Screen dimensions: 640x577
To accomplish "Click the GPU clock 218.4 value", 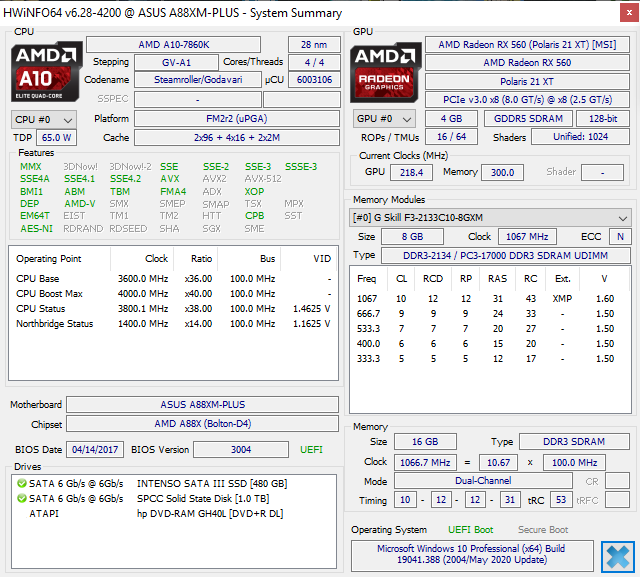I will point(411,173).
